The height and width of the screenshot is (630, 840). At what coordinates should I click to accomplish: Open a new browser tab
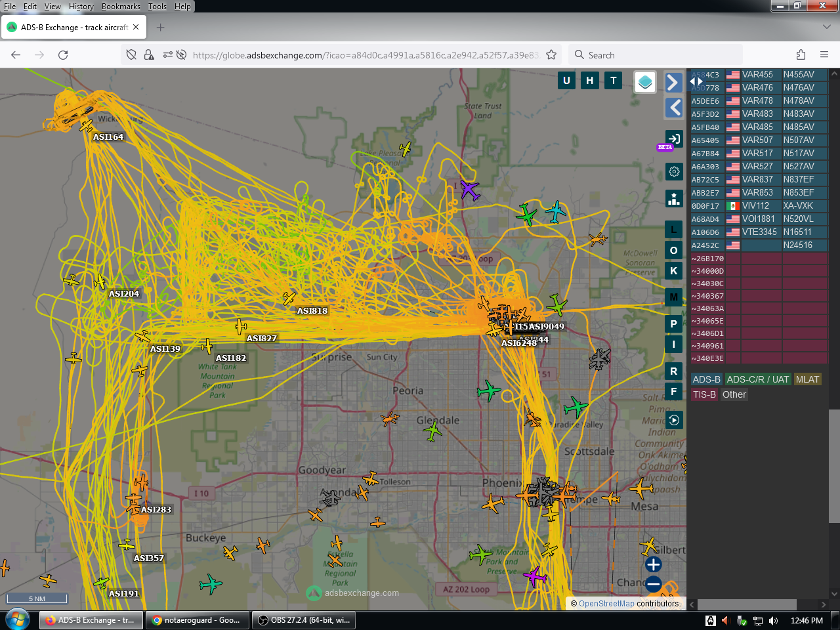(161, 28)
